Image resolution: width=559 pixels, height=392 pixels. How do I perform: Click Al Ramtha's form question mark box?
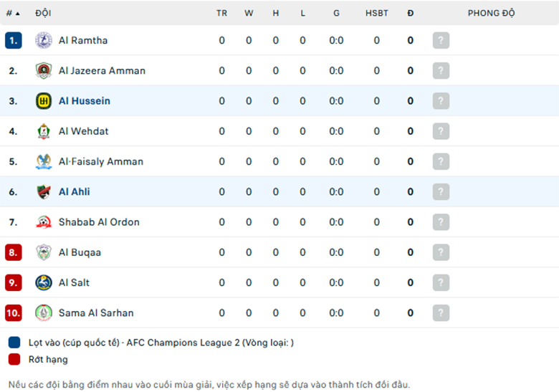pos(441,40)
